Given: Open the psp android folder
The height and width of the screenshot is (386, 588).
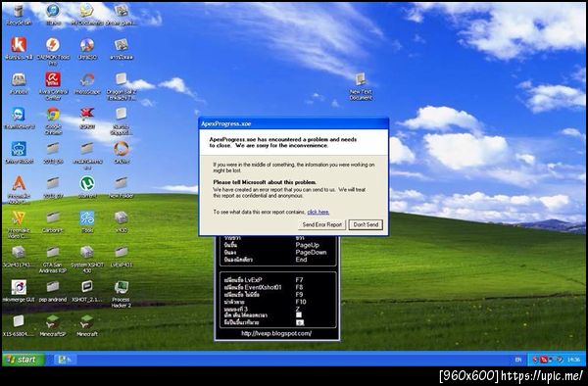Looking at the screenshot, I should coord(53,290).
